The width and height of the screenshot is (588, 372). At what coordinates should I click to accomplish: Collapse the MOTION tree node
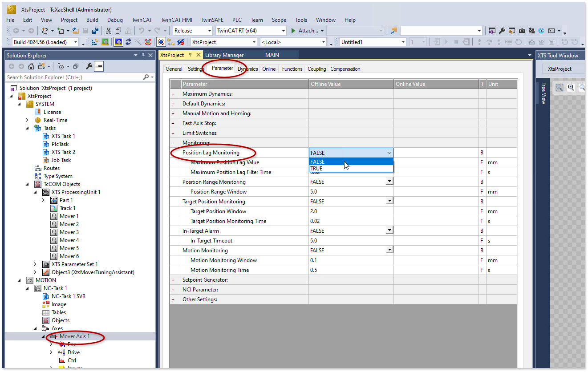(19, 280)
